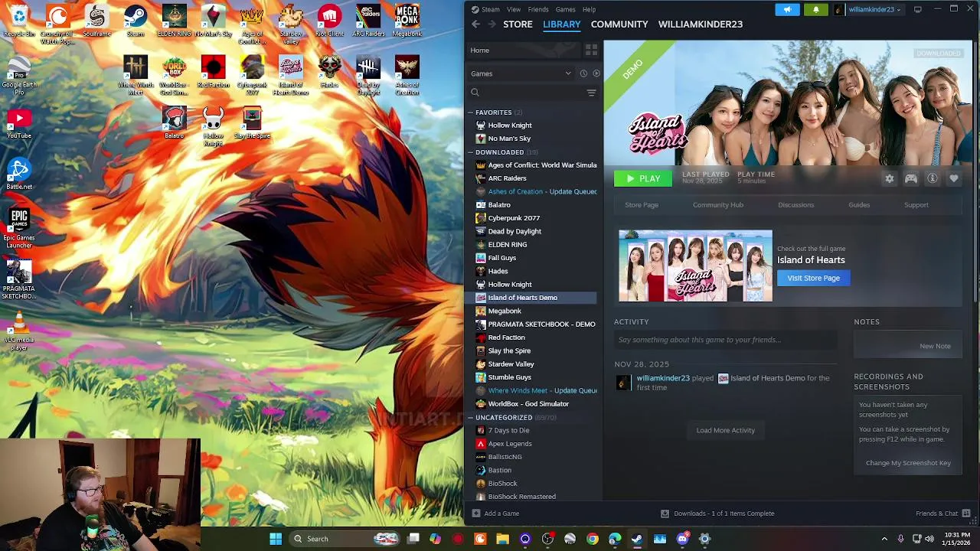Click the Visit Store Page button
This screenshot has width=980, height=551.
(813, 279)
